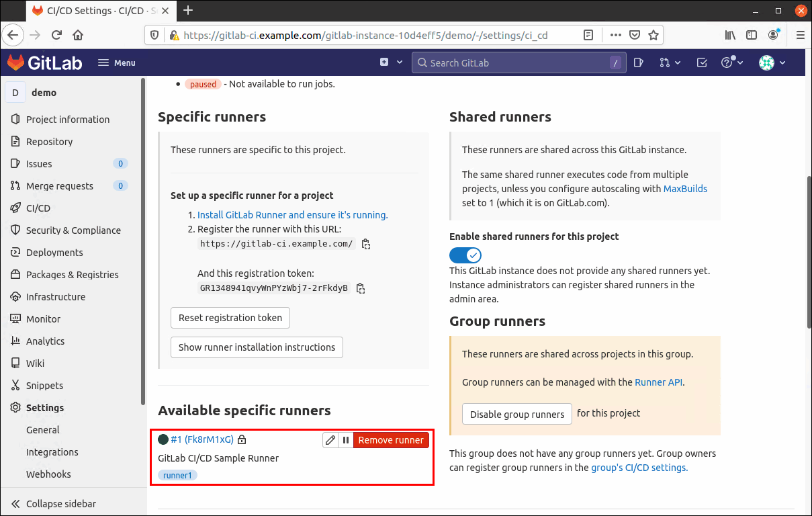The width and height of the screenshot is (812, 516).
Task: Open the create new plus dropdown
Action: (x=391, y=62)
